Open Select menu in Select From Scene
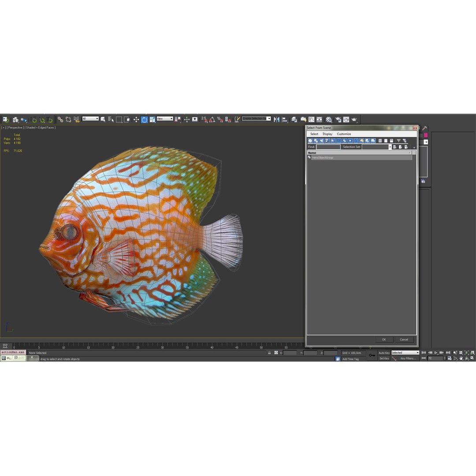Viewport: 476px width, 476px height. tap(314, 134)
